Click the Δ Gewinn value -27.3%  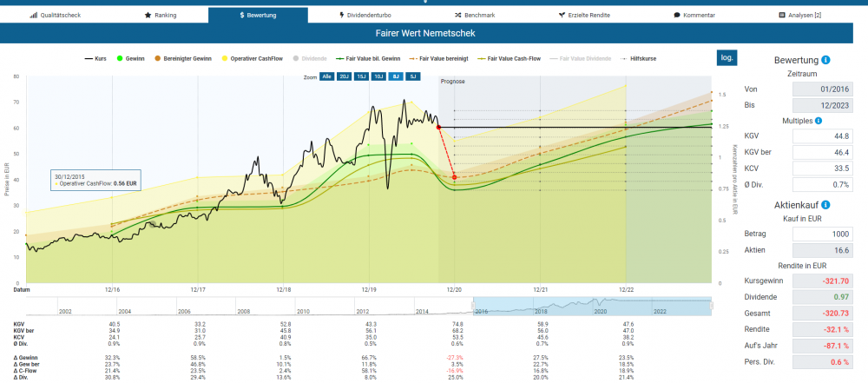(455, 358)
